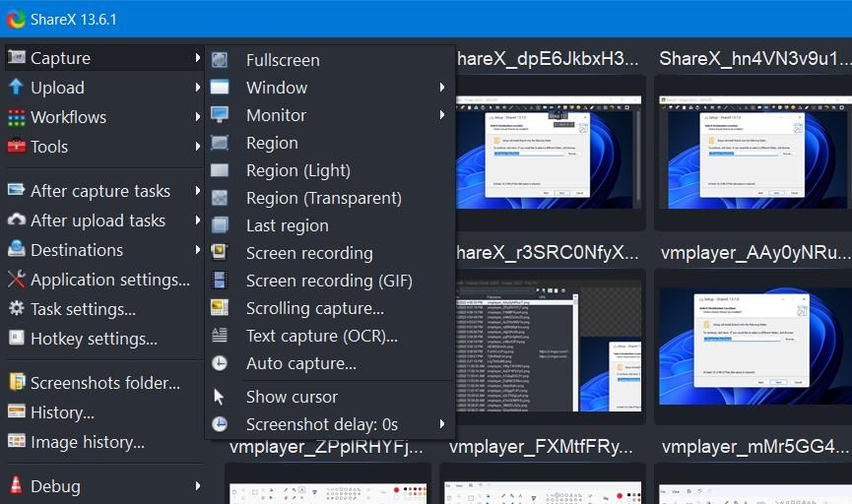852x504 pixels.
Task: Click the Debug traffic cone icon
Action: click(17, 484)
